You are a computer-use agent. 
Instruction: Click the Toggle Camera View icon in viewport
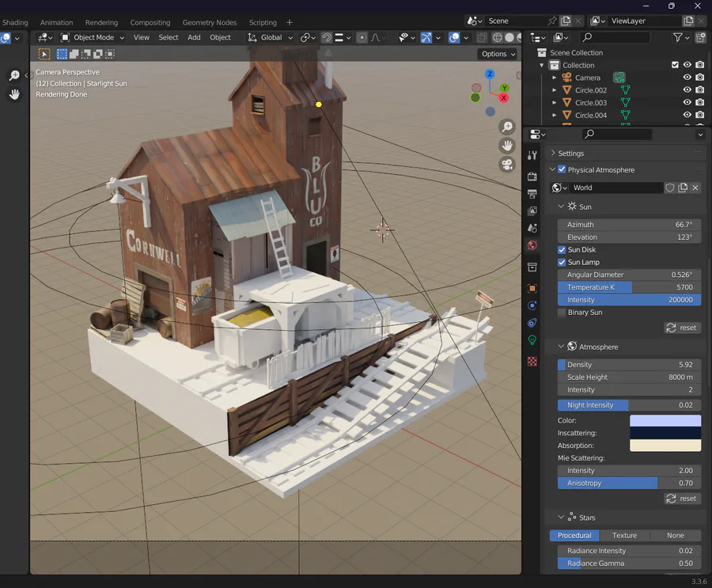pos(507,165)
